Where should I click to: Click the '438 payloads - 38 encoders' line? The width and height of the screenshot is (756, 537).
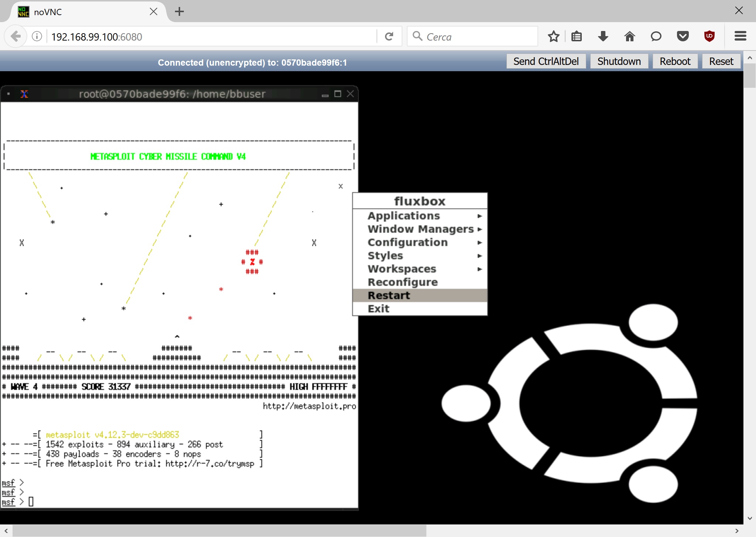coord(123,454)
